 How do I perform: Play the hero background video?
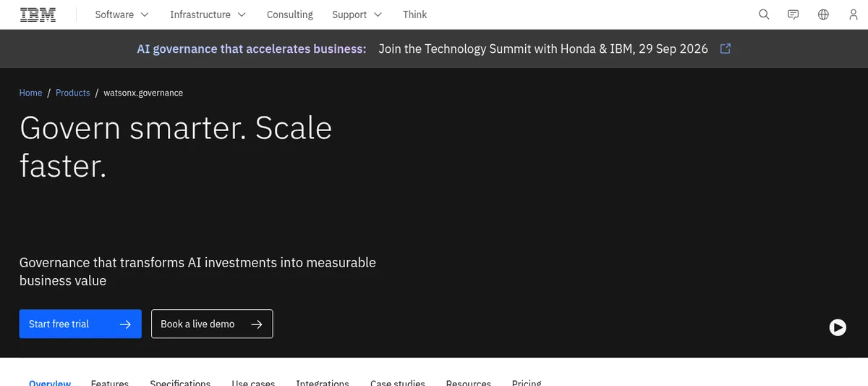838,327
